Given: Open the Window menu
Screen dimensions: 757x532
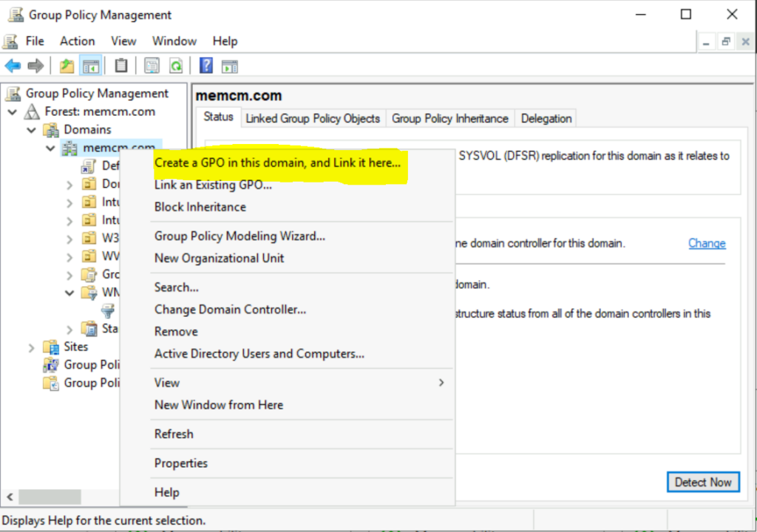Looking at the screenshot, I should tap(174, 41).
